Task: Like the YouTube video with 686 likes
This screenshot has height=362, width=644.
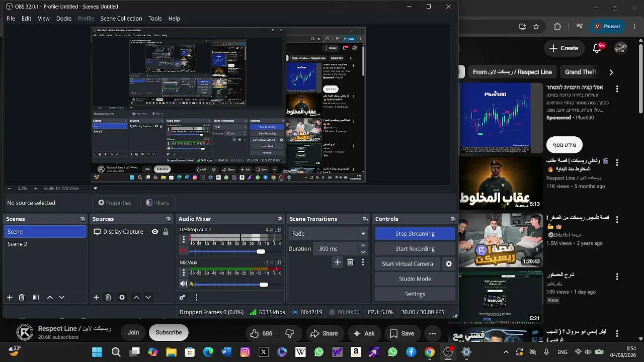Action: [261, 333]
